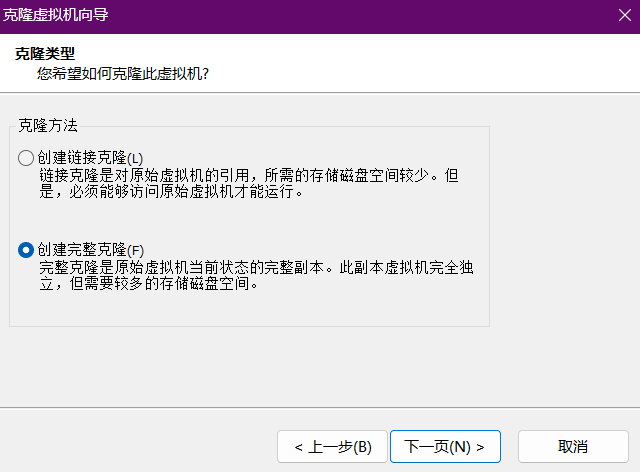640x472 pixels.
Task: Click the 克隆虚拟机向导 window title
Action: point(56,15)
